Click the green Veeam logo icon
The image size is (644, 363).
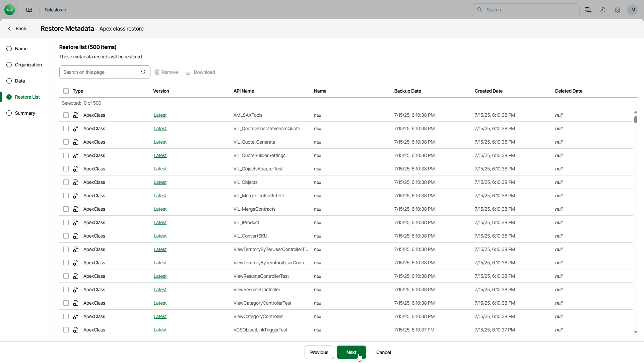pyautogui.click(x=10, y=10)
